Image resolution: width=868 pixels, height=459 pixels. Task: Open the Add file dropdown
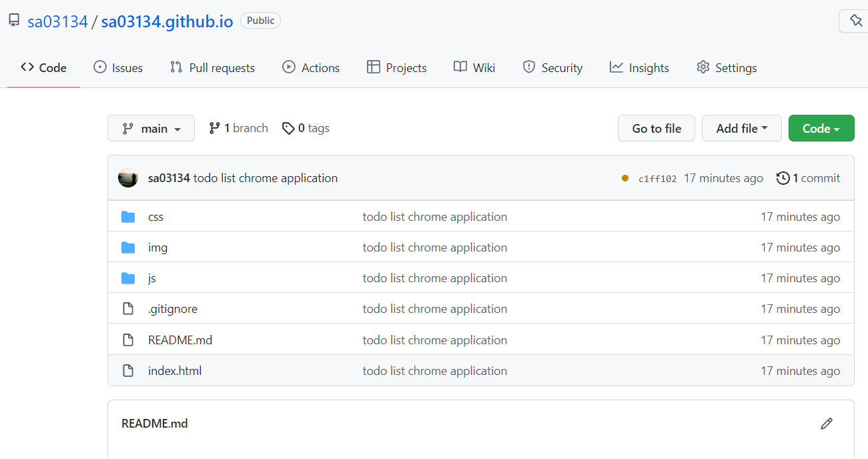[x=742, y=128]
